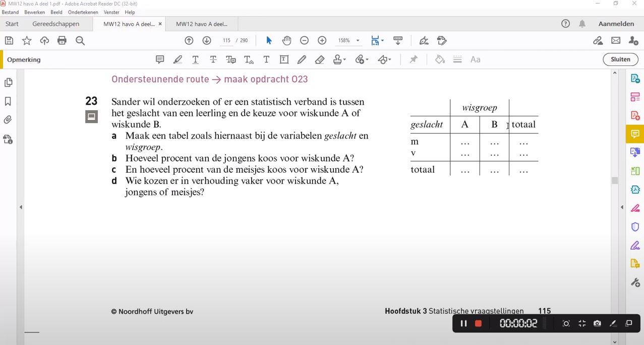Close the first MW12 havo A deel tab
Viewport: 644px width, 345px height.
pos(160,24)
